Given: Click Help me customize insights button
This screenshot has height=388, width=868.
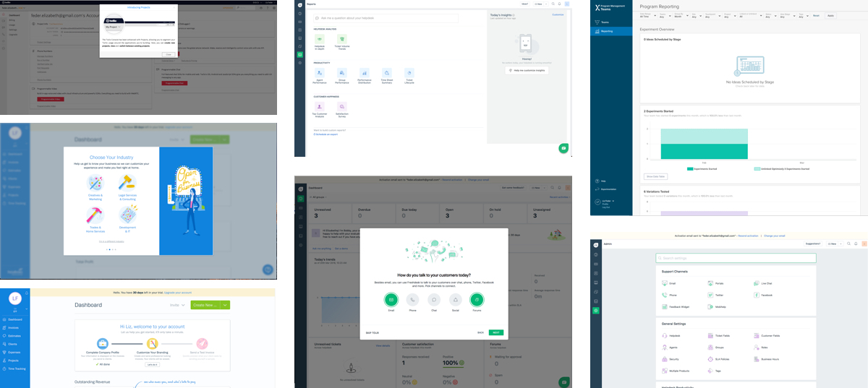Looking at the screenshot, I should coord(527,70).
